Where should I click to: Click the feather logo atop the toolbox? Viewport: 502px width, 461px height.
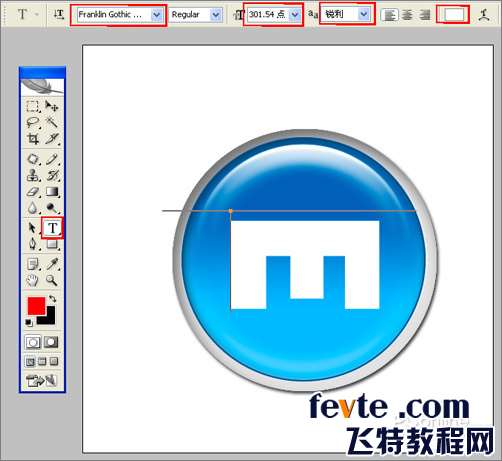pos(42,86)
